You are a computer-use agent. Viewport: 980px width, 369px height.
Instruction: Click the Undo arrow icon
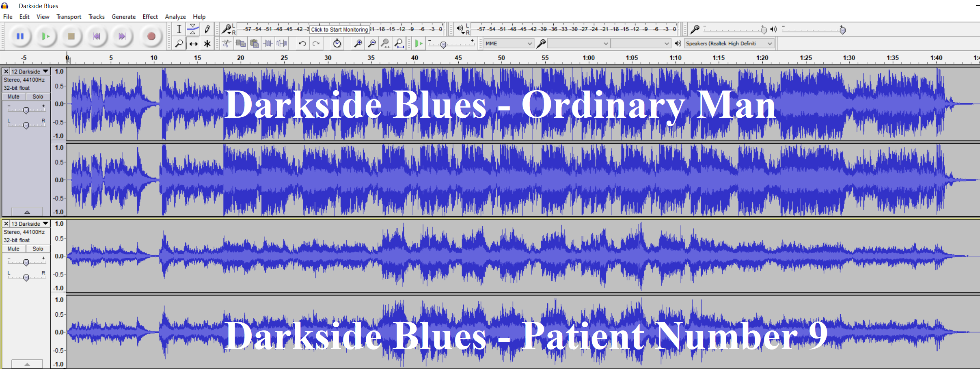[302, 43]
